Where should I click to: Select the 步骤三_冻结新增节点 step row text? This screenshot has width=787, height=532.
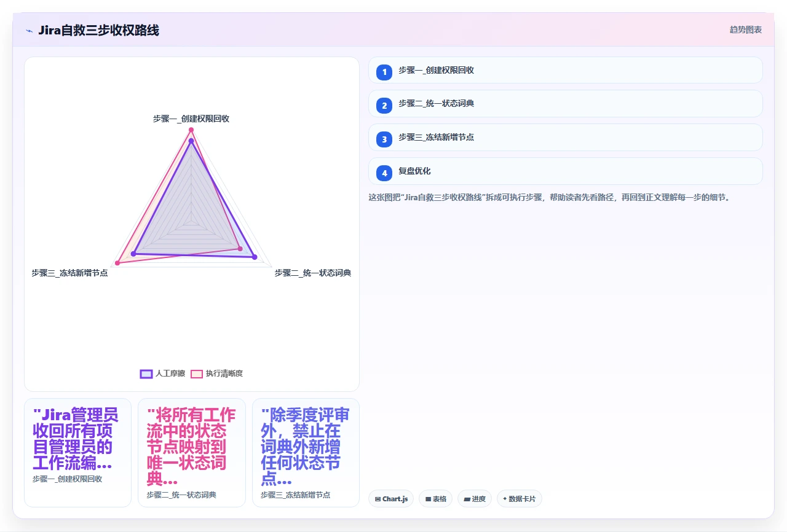pyautogui.click(x=436, y=137)
